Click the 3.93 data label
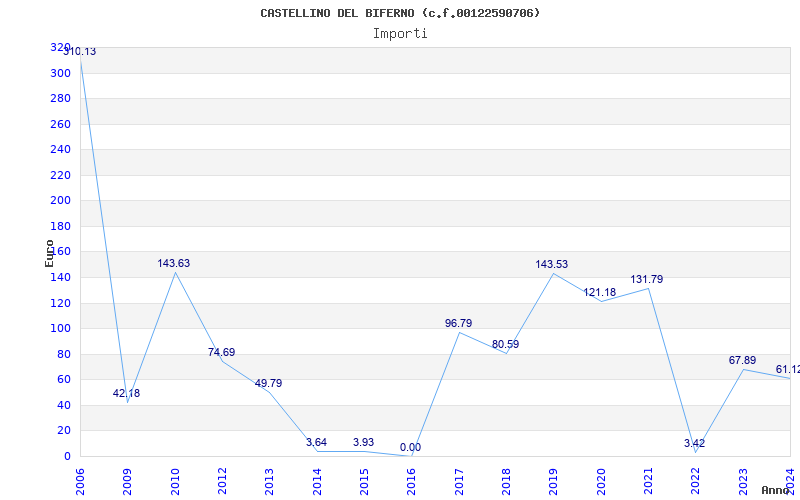 (x=363, y=442)
